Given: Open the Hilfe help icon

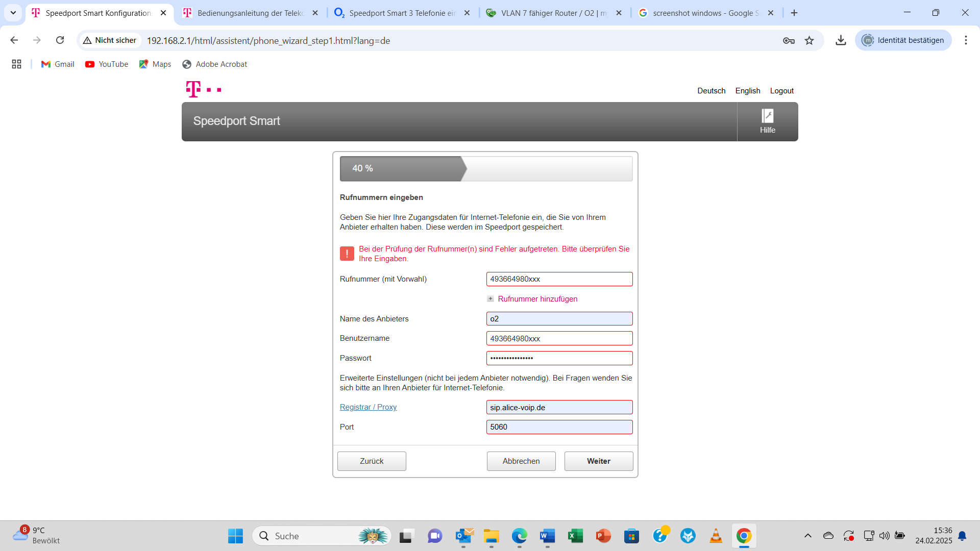Looking at the screenshot, I should pos(767,121).
